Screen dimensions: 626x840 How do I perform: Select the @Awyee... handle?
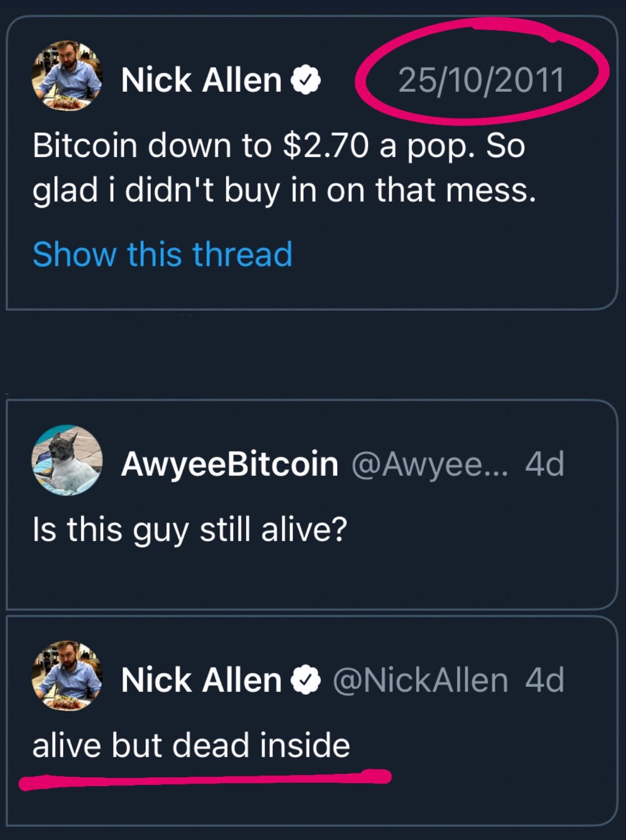pyautogui.click(x=431, y=465)
